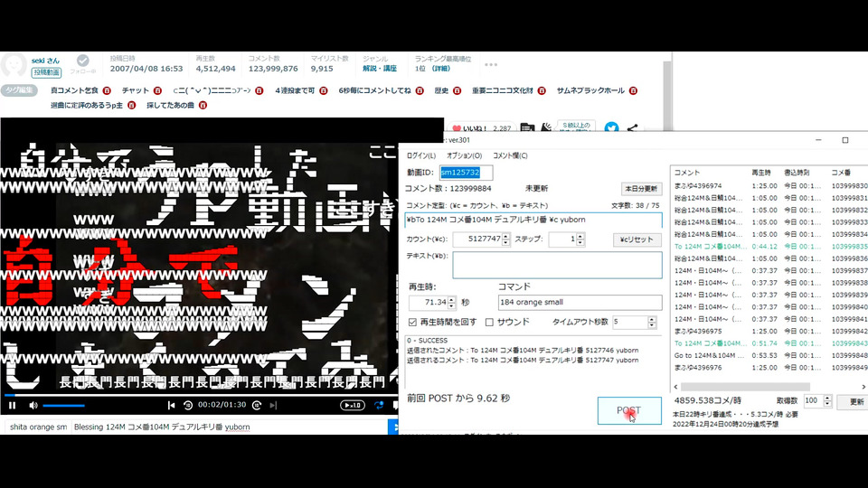Open dictionary icon for 重要ニコニコ文化財 tag
The image size is (868, 488).
click(542, 90)
